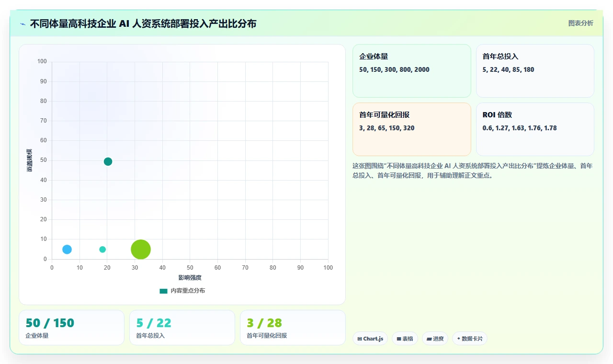This screenshot has height=364, width=613.
Task: Click the description paragraph starting 这张图围绕
Action: 473,171
